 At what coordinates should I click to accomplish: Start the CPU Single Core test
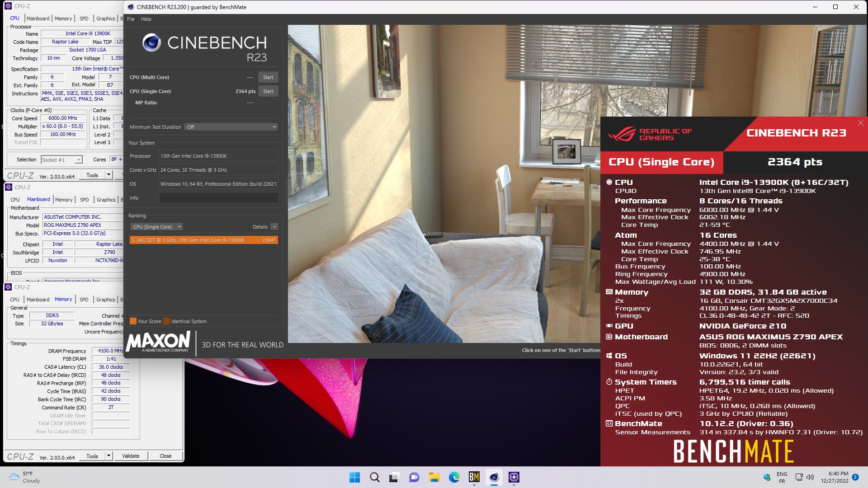268,91
